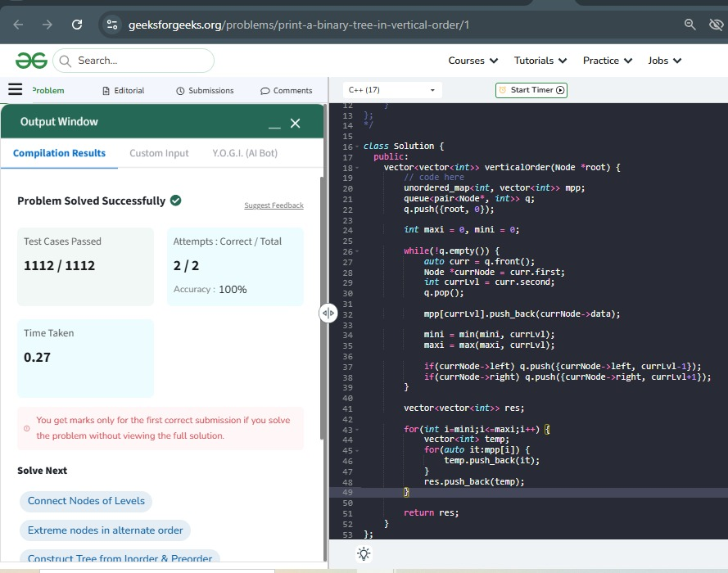This screenshot has width=728, height=573.
Task: Go forward with browser forward arrow
Action: point(47,25)
